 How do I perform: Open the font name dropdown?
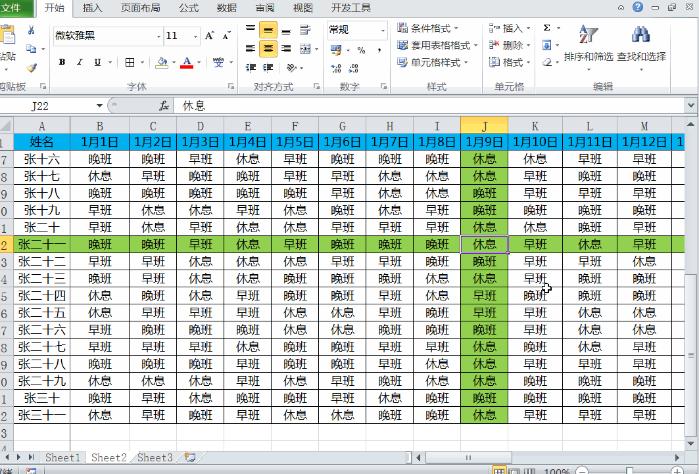[159, 36]
